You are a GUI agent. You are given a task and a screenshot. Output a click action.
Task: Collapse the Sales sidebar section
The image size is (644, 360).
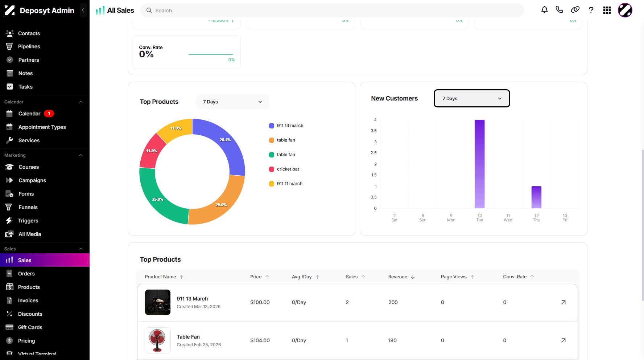(81, 249)
